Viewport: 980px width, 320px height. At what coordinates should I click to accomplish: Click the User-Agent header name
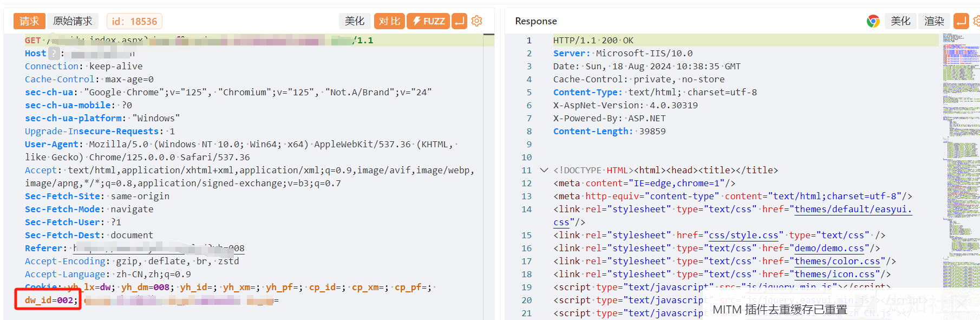pos(51,144)
